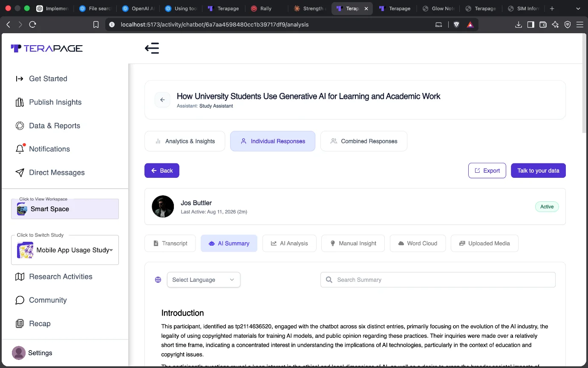This screenshot has height=368, width=588.
Task: Click the globe language icon
Action: point(158,280)
